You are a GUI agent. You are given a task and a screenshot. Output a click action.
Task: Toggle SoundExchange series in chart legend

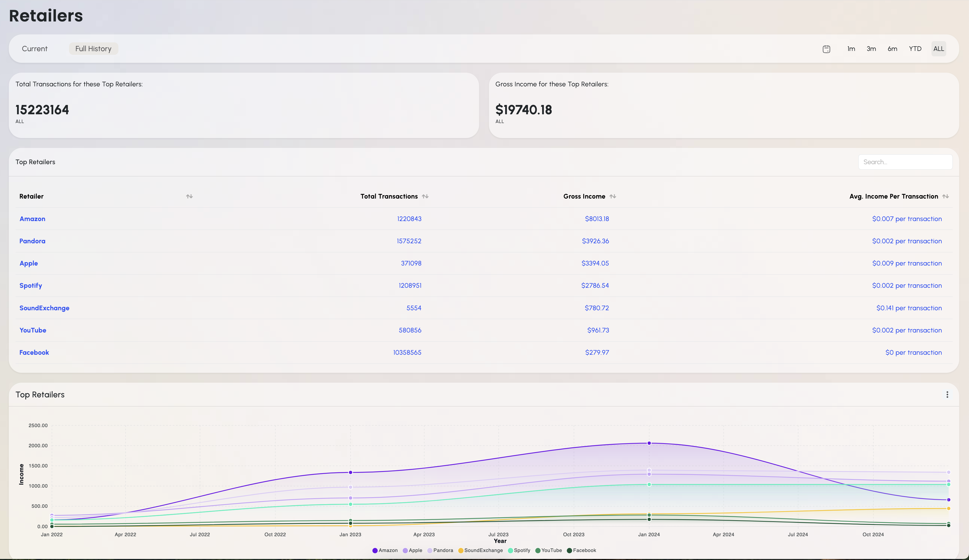coord(480,550)
